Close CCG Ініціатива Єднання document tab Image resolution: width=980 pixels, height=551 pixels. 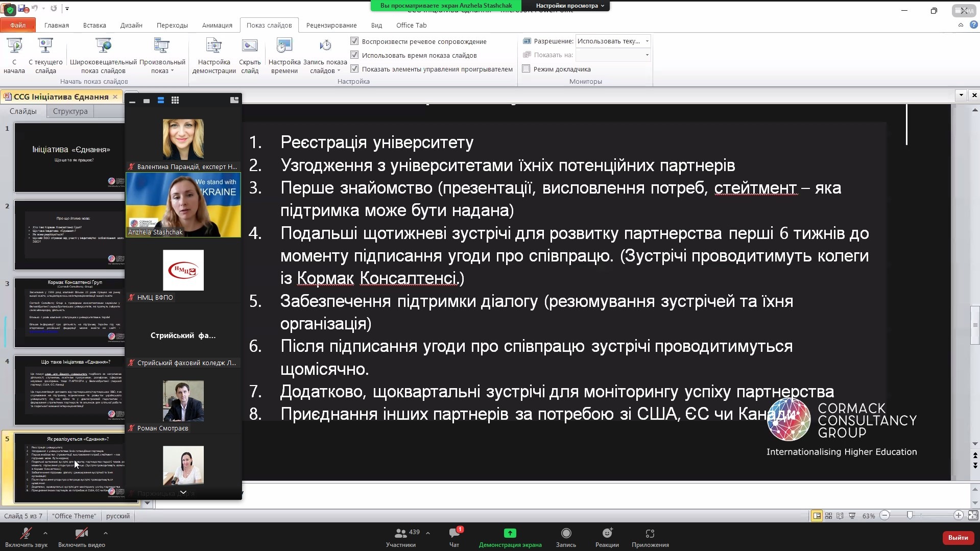(x=115, y=97)
